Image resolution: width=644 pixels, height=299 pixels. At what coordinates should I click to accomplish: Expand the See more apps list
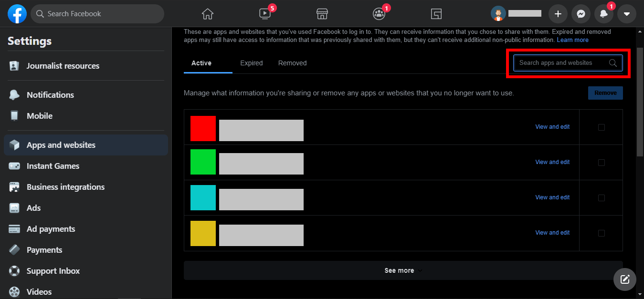[403, 270]
